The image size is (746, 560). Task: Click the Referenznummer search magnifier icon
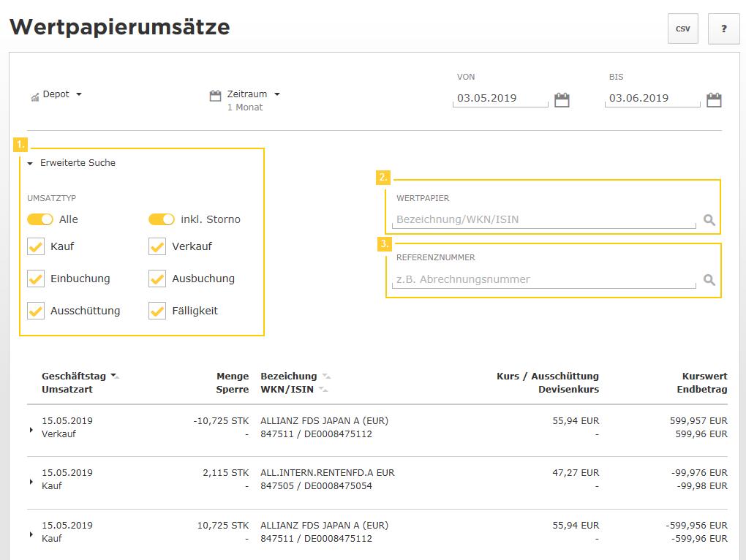click(x=709, y=280)
